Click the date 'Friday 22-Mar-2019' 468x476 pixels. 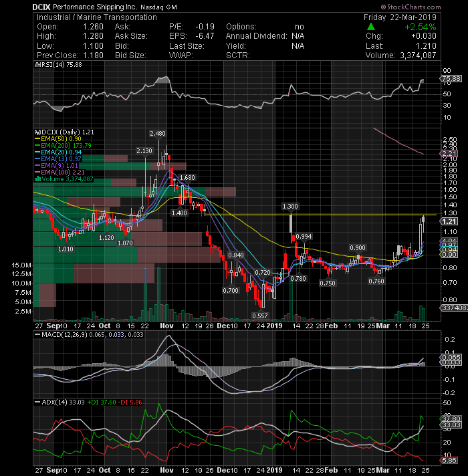point(400,17)
